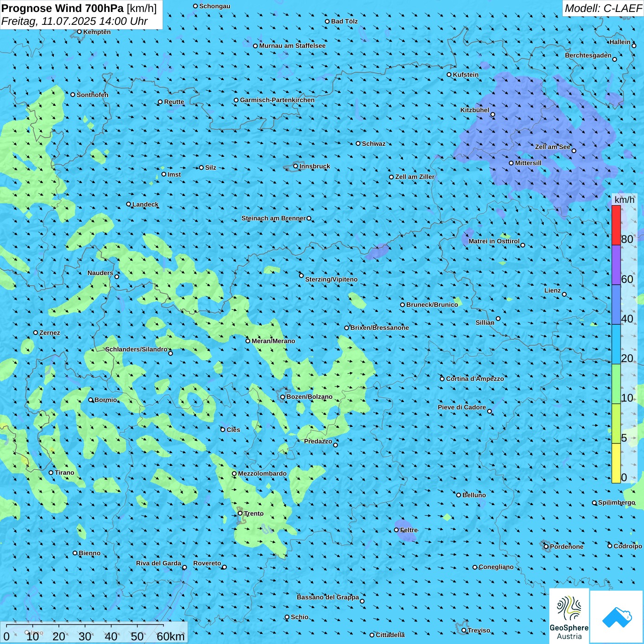Screen dimensions: 644x644
Task: Click the 'km/h' legend unit heading
Action: tap(625, 200)
